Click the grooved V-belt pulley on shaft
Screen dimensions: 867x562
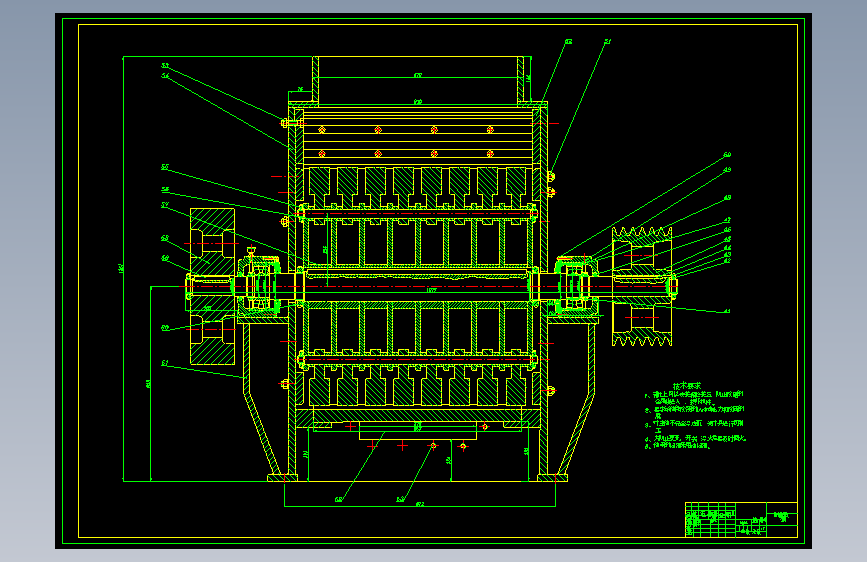pyautogui.click(x=641, y=287)
